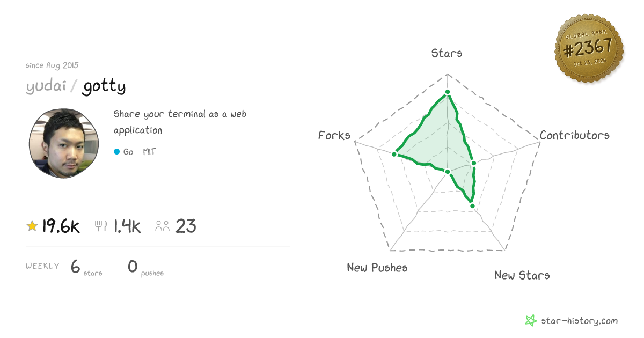This screenshot has width=644, height=338.
Task: Open the gotty repository name
Action: [x=104, y=86]
